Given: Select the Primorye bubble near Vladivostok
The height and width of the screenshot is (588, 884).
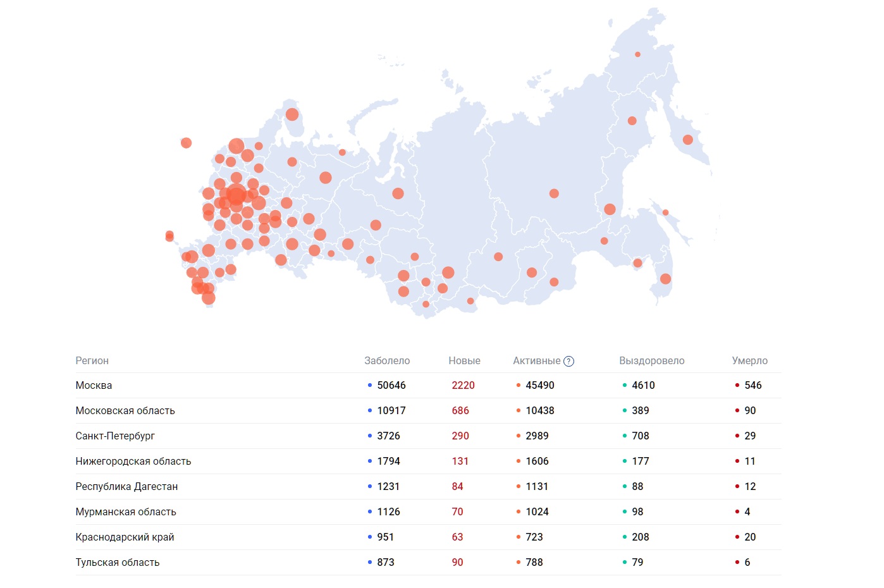Looking at the screenshot, I should tap(665, 279).
